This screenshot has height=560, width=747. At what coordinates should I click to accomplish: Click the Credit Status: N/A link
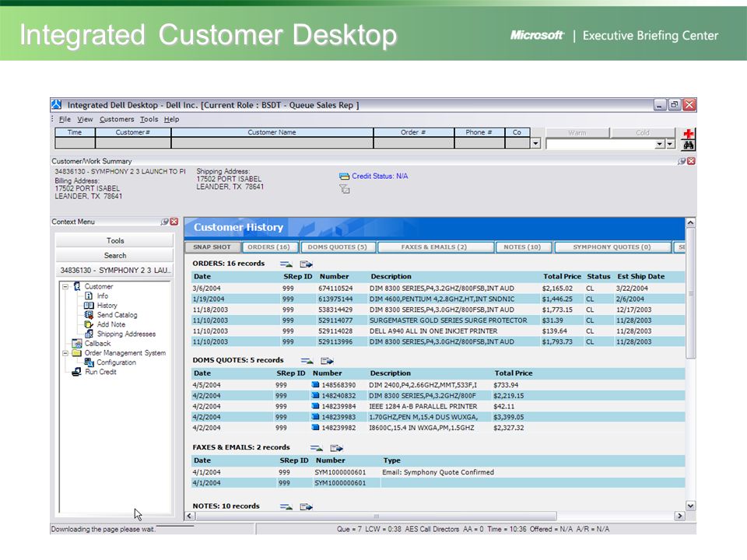click(380, 177)
